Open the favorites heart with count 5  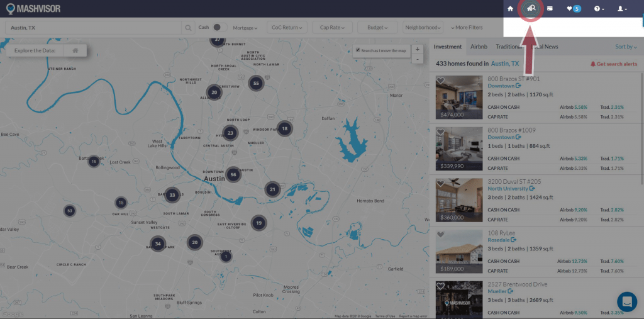click(573, 9)
